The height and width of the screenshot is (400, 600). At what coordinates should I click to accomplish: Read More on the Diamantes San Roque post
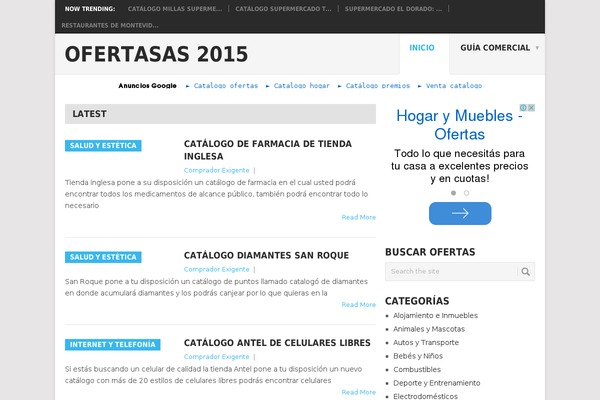359,305
